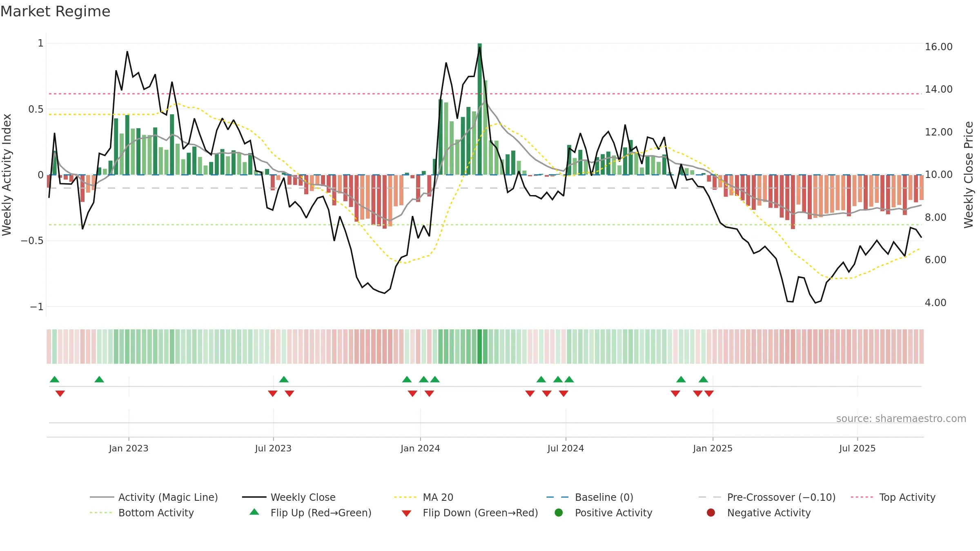Click the flip-up triangle just after Jul 2023
The image size is (980, 551).
(x=284, y=379)
